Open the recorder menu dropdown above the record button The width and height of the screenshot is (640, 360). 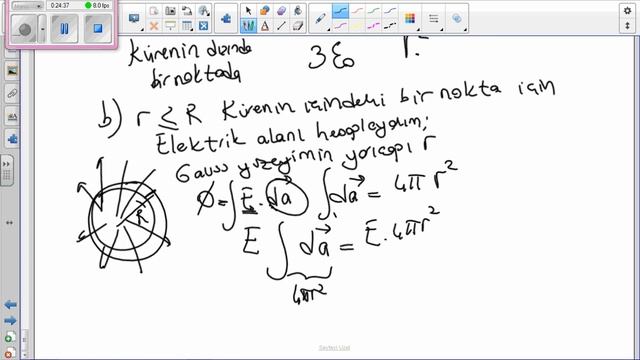click(x=27, y=6)
